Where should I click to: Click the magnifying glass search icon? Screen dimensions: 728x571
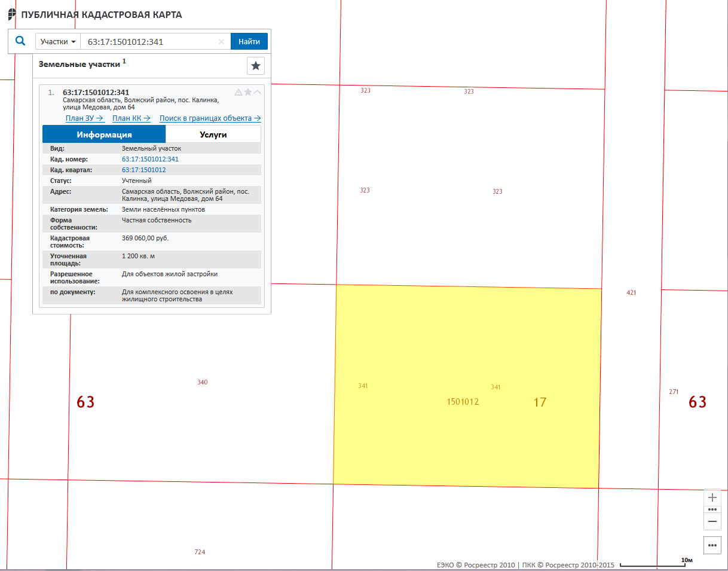[x=20, y=41]
